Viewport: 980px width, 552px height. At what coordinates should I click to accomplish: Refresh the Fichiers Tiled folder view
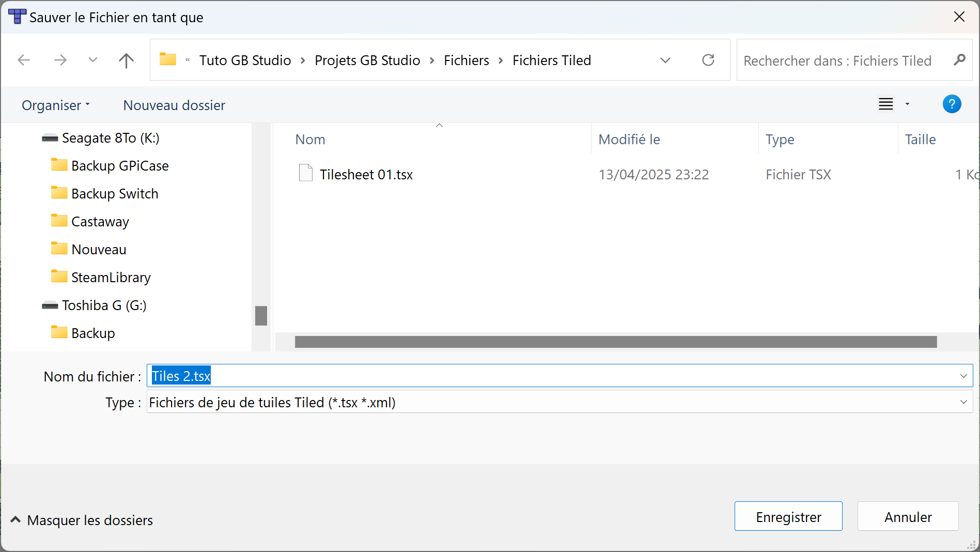pyautogui.click(x=708, y=60)
